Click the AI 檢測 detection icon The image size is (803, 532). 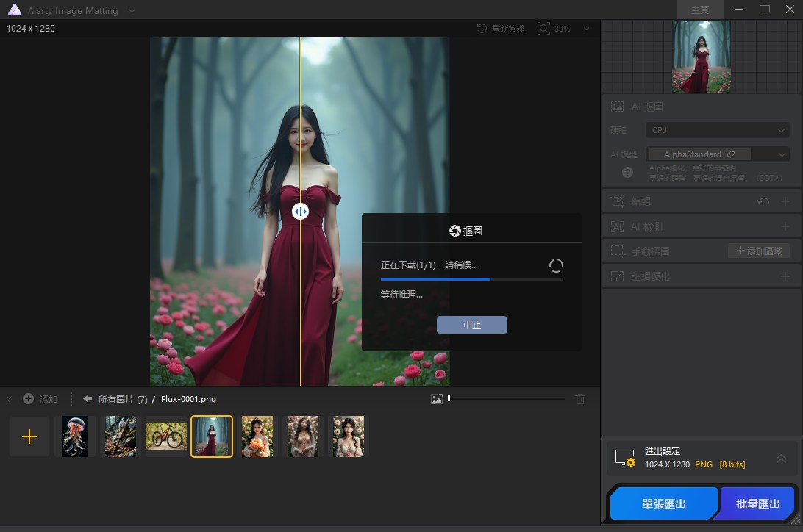pyautogui.click(x=617, y=226)
